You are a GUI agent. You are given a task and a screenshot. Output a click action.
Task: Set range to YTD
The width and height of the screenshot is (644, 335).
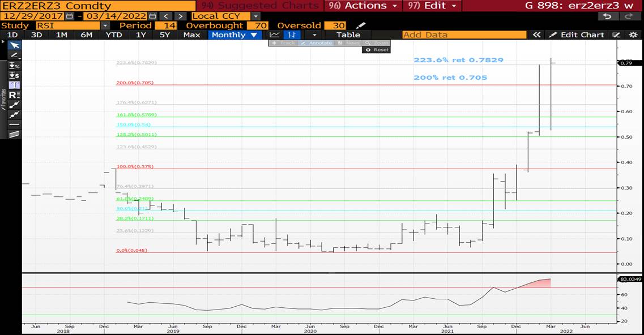coord(114,35)
